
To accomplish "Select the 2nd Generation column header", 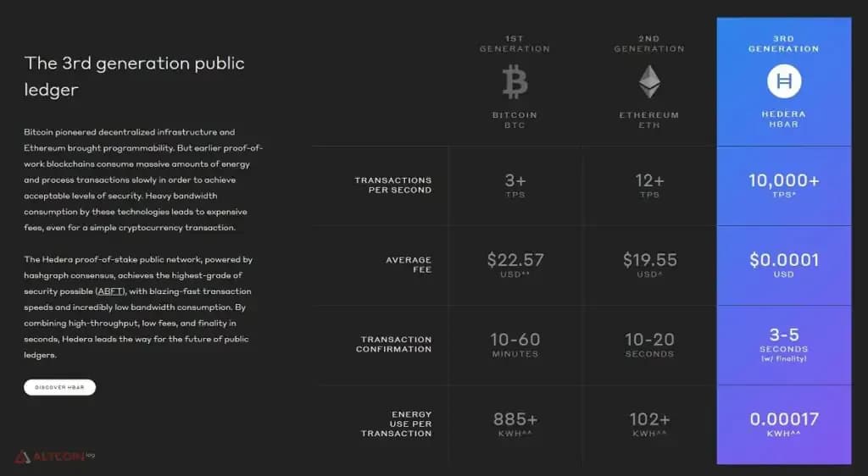I will pos(649,44).
